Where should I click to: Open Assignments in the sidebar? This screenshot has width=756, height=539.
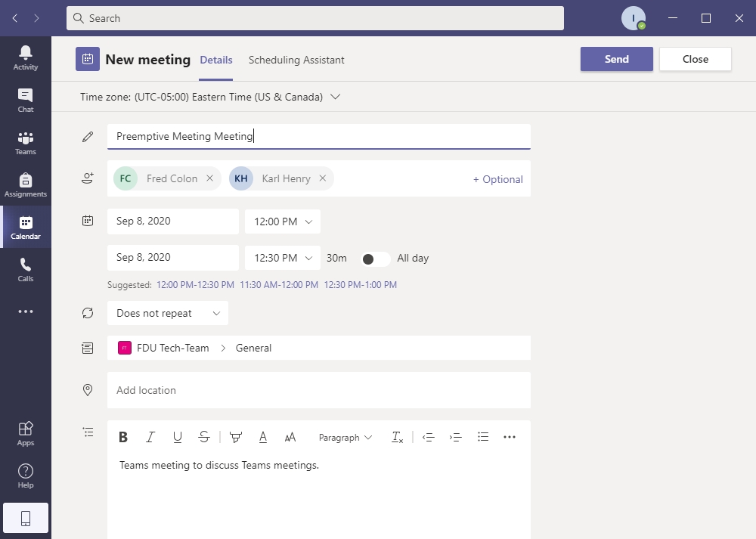pos(26,184)
